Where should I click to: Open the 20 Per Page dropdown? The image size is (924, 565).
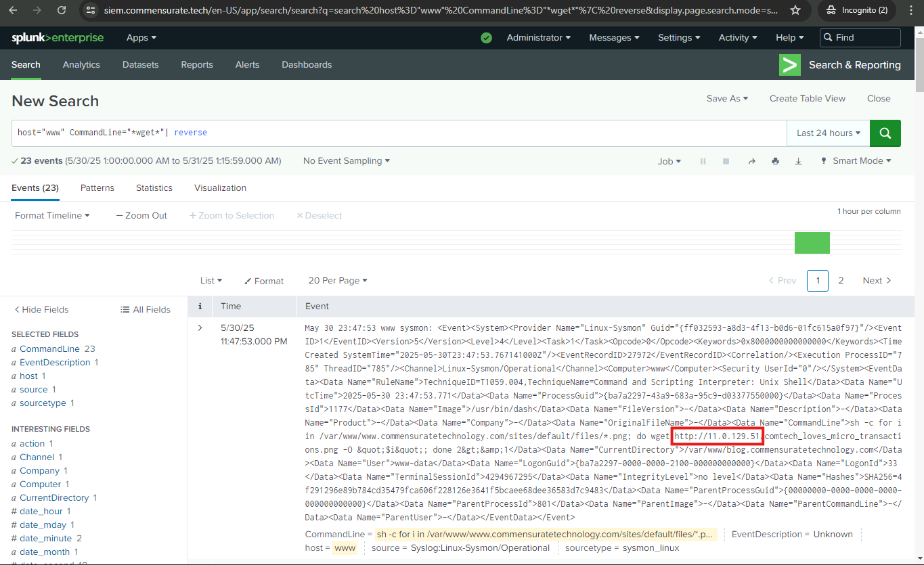(x=337, y=280)
